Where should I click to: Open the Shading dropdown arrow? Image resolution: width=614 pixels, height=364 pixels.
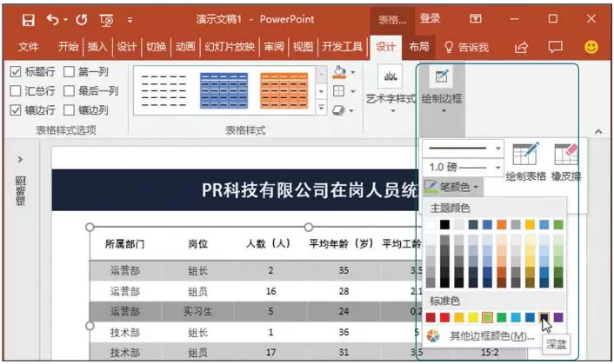pyautogui.click(x=353, y=72)
